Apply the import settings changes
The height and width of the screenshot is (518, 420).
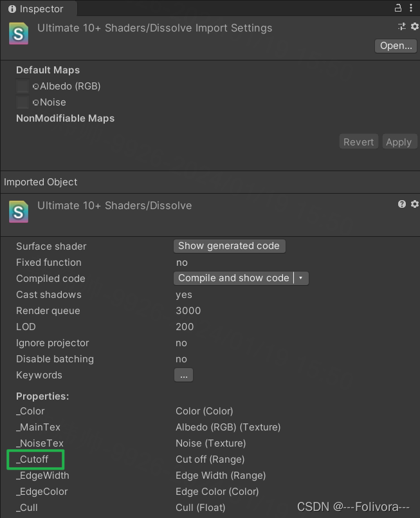point(399,142)
